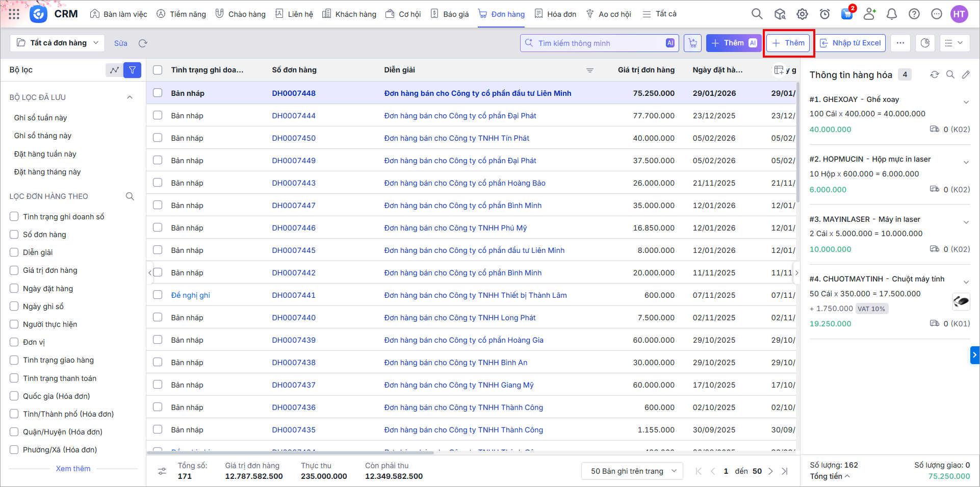The width and height of the screenshot is (980, 487).
Task: Toggle the select-all checkbox in the table header
Action: point(158,70)
